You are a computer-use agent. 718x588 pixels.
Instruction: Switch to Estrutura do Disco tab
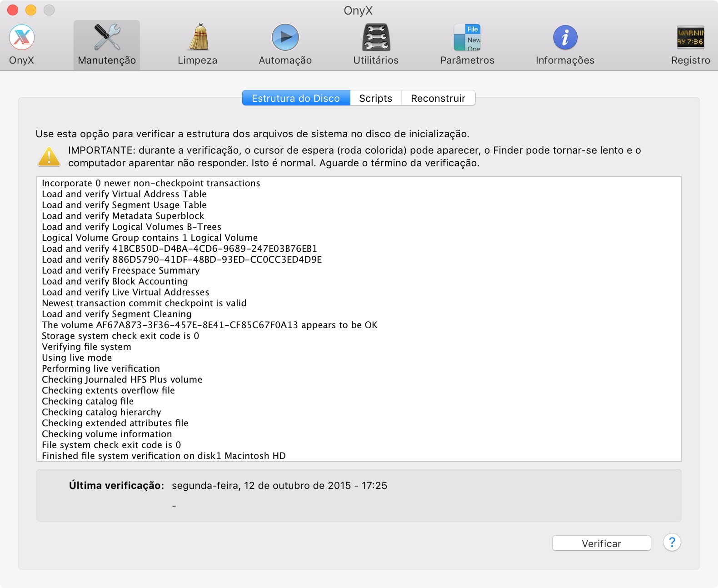(x=296, y=98)
